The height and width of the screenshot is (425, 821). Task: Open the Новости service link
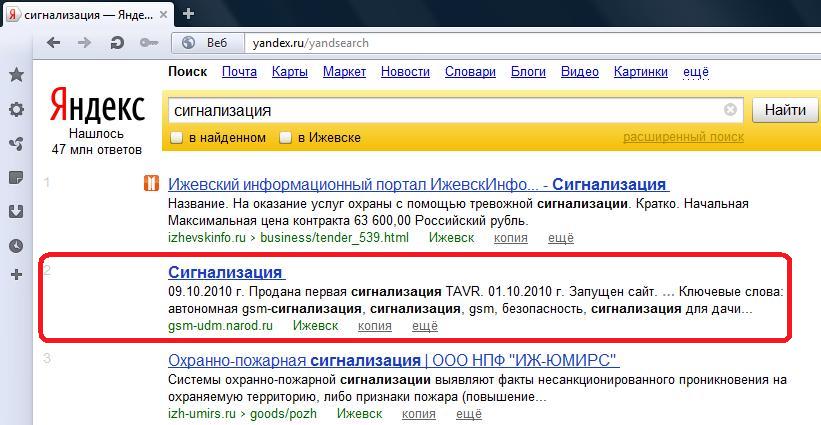coord(405,72)
